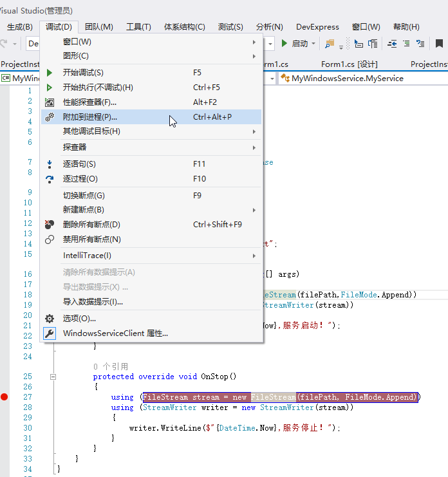Open the dropdown arrow next to 启动
The image size is (448, 477).
pyautogui.click(x=313, y=44)
